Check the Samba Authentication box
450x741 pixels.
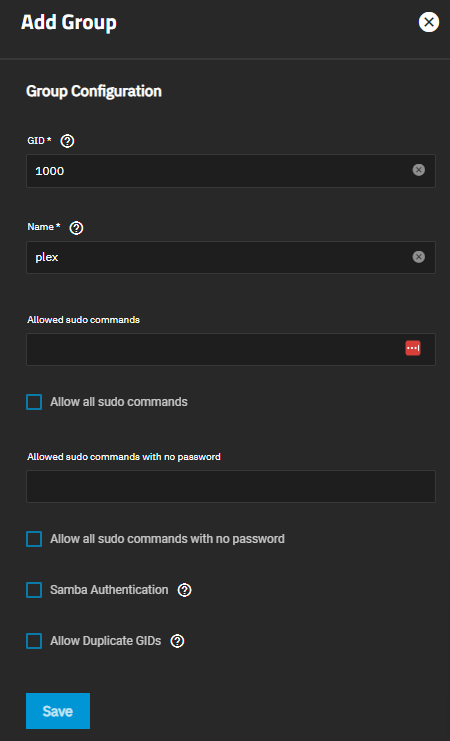34,590
